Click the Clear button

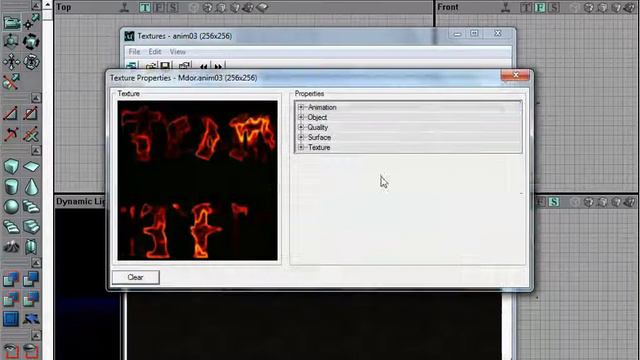pyautogui.click(x=136, y=277)
